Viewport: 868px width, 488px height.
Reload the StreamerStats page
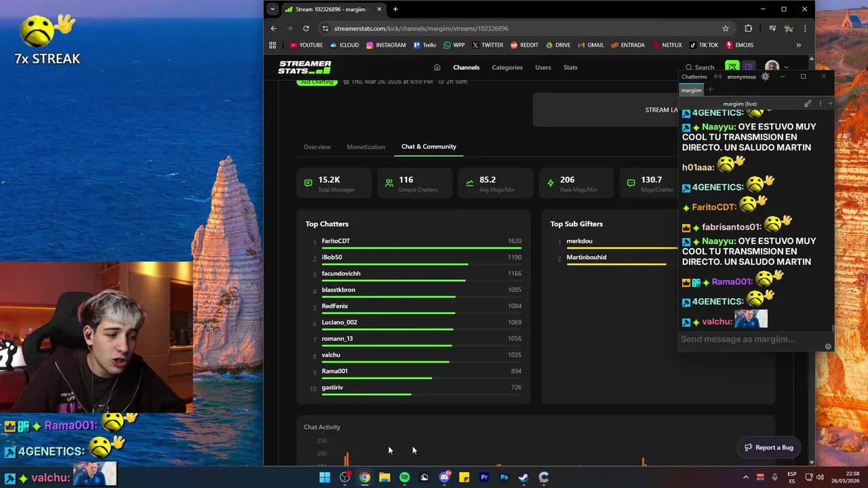click(306, 28)
